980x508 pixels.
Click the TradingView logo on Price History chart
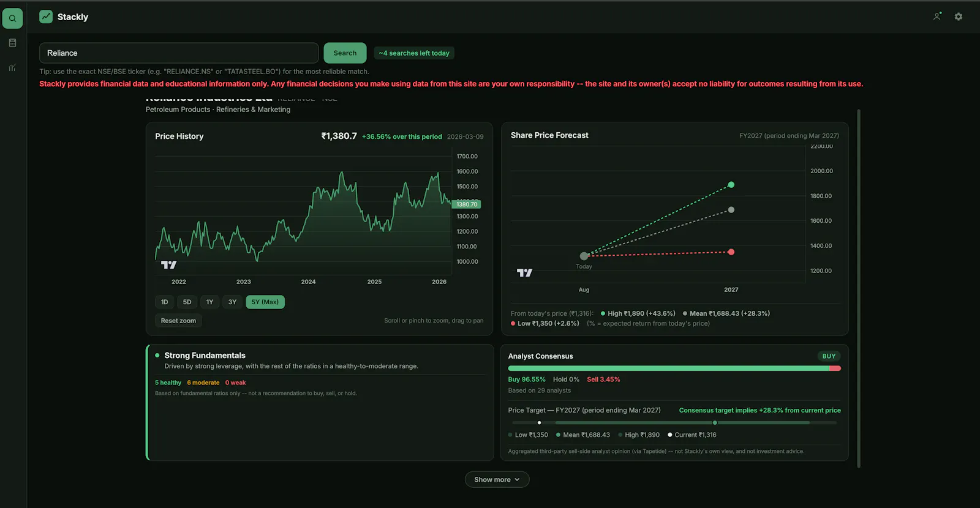pyautogui.click(x=168, y=264)
